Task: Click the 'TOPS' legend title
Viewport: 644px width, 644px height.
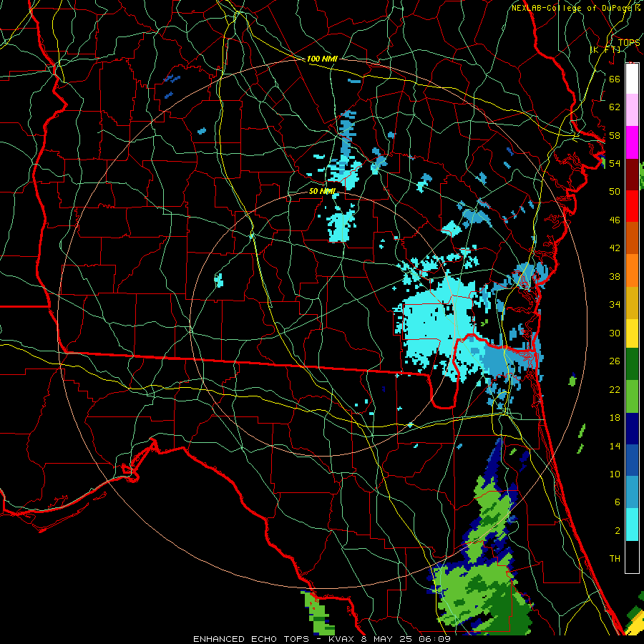Action: 629,43
